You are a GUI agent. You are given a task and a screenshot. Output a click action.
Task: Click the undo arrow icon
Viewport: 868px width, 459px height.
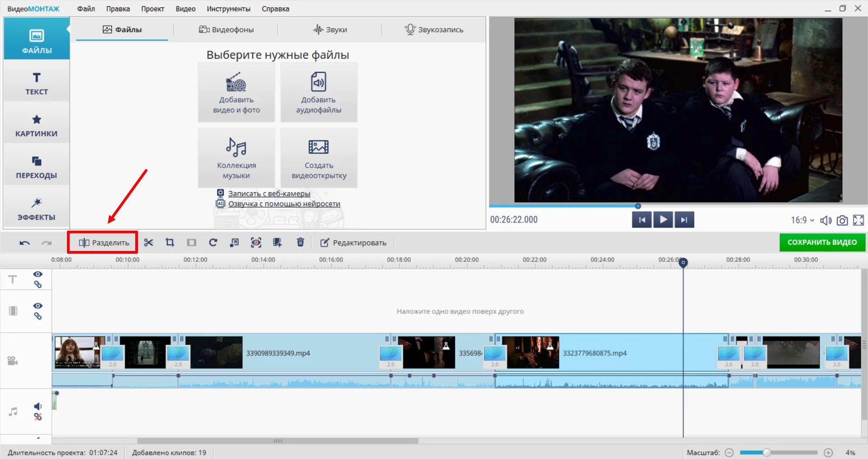(24, 243)
